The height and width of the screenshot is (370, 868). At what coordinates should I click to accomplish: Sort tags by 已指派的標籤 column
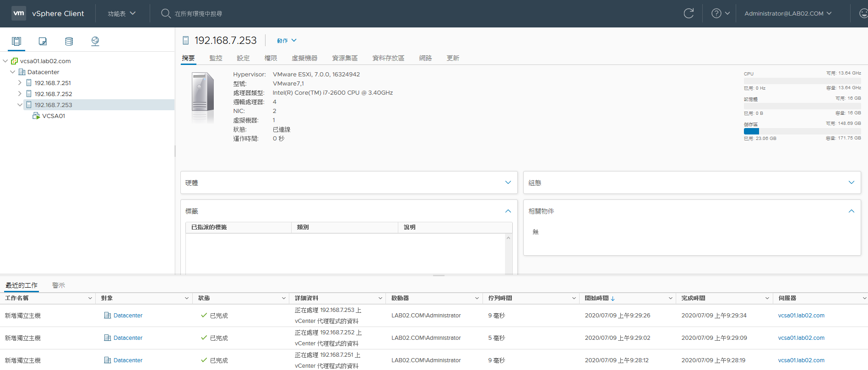209,227
